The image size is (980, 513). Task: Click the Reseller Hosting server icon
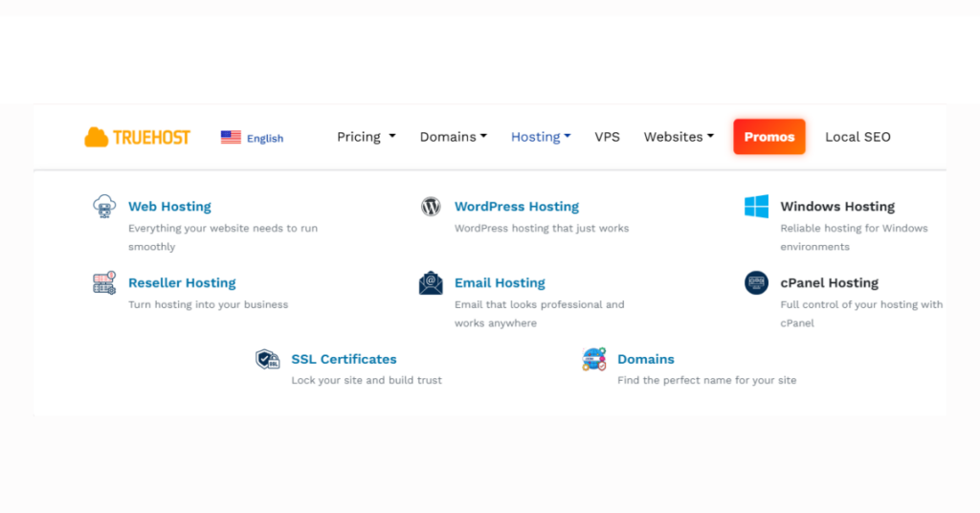104,282
